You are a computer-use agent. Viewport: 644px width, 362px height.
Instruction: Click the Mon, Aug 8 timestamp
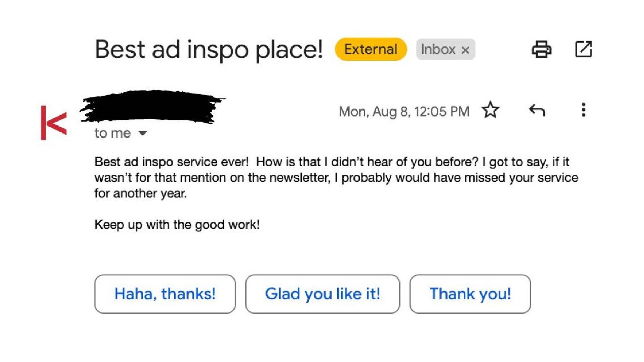point(404,111)
